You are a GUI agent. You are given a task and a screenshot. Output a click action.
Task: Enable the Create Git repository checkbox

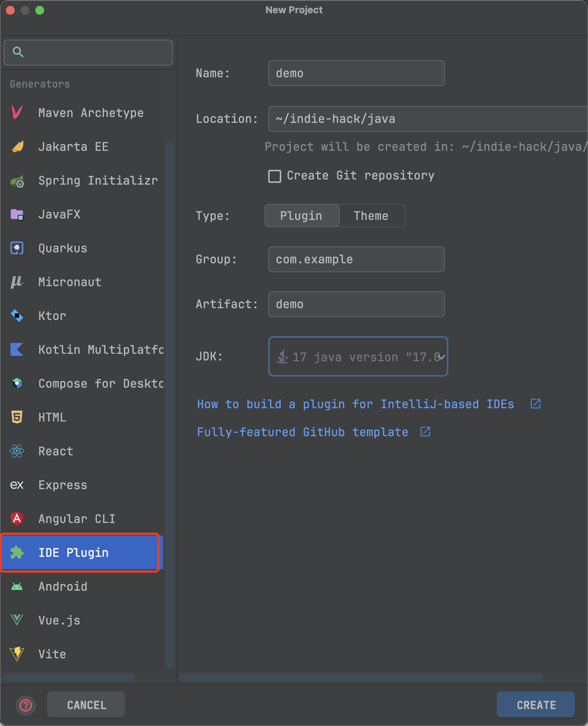pyautogui.click(x=275, y=176)
